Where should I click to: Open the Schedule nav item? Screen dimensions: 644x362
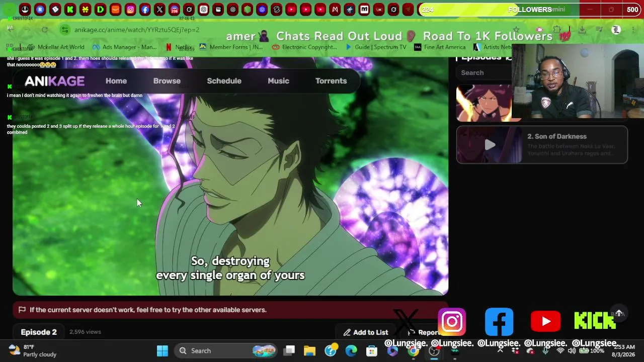coord(224,81)
